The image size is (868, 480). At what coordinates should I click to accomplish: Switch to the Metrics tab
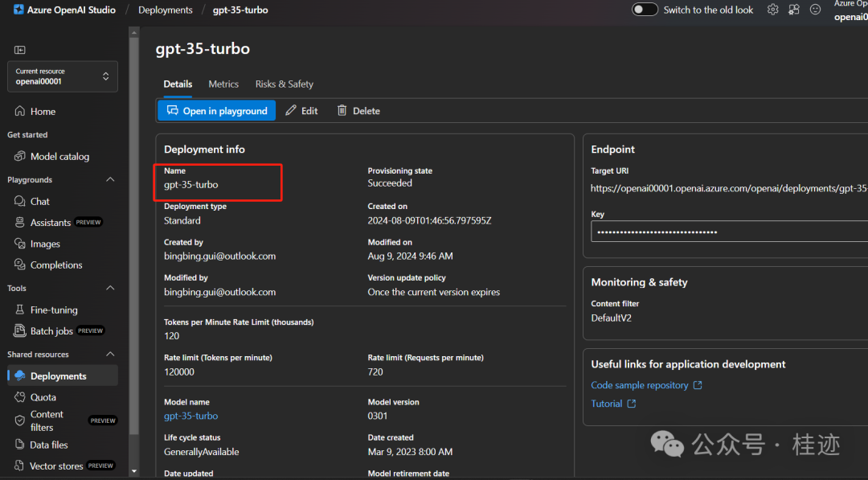pyautogui.click(x=223, y=84)
